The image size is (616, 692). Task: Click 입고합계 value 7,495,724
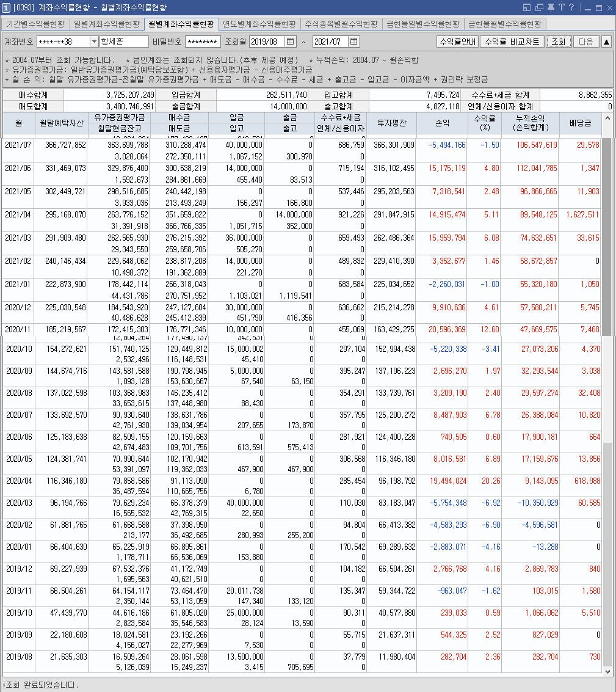click(443, 95)
